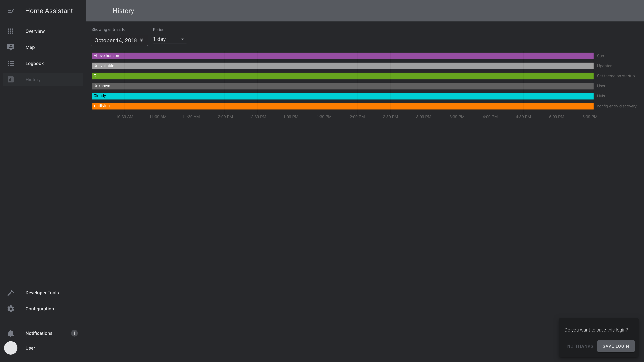Image resolution: width=644 pixels, height=362 pixels.
Task: Click the calendar icon beside the date
Action: 142,40
